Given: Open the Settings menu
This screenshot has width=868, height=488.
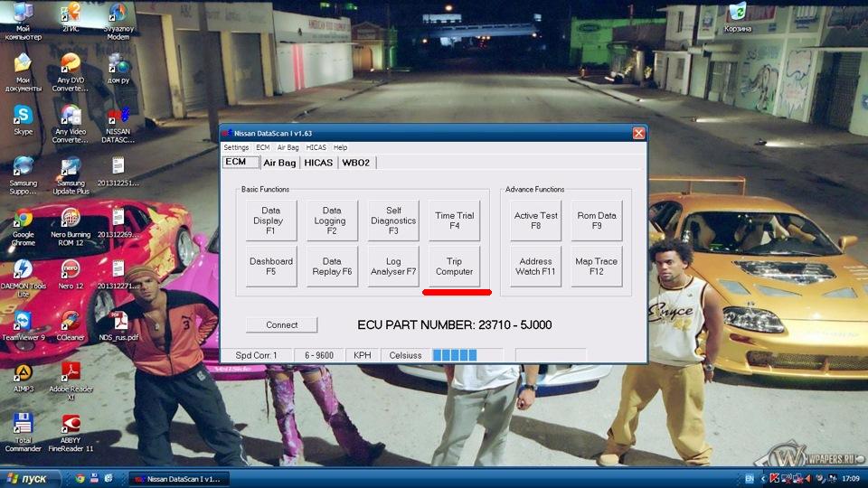Looking at the screenshot, I should click(236, 147).
